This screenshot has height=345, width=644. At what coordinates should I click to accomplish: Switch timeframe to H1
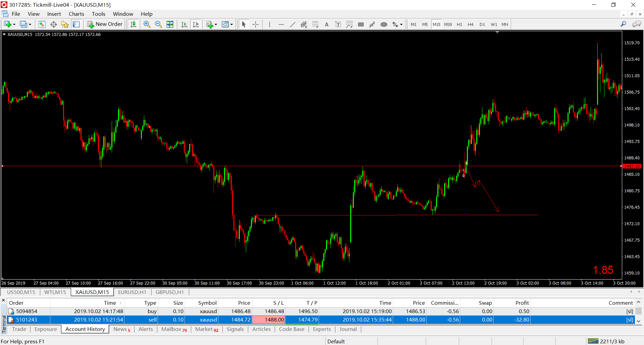point(459,24)
